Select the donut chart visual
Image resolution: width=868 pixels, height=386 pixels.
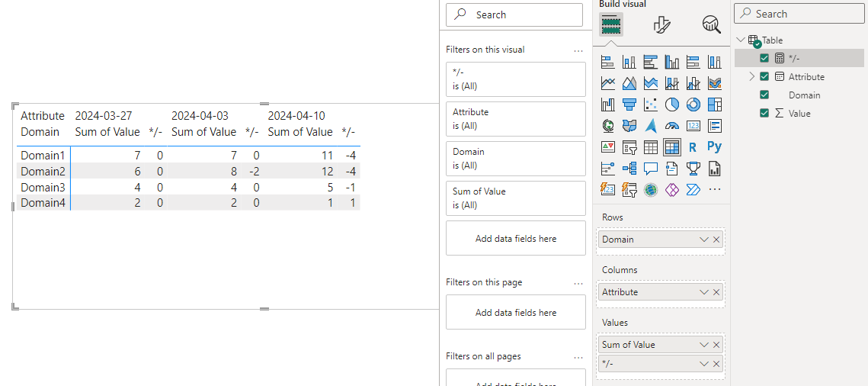(693, 104)
